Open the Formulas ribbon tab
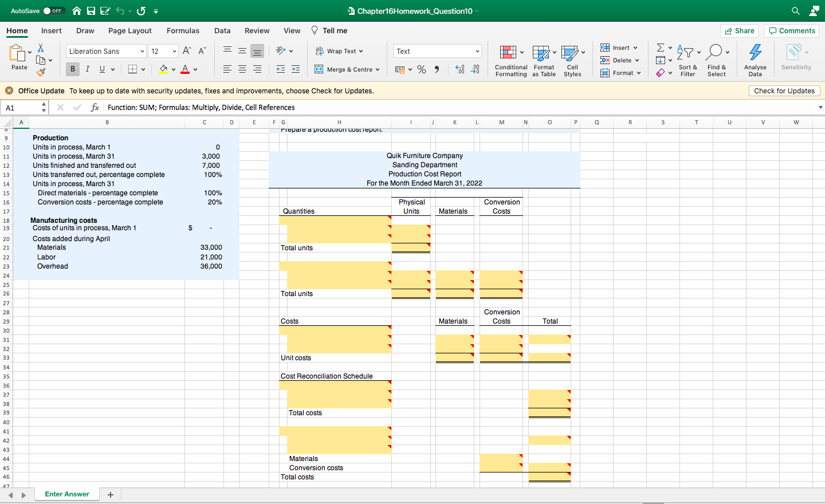 [183, 31]
